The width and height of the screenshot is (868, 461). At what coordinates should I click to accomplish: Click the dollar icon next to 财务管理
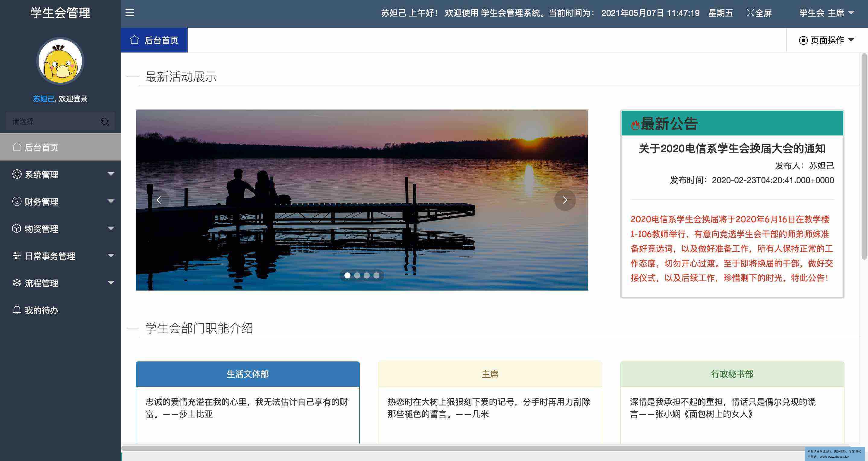(x=17, y=202)
